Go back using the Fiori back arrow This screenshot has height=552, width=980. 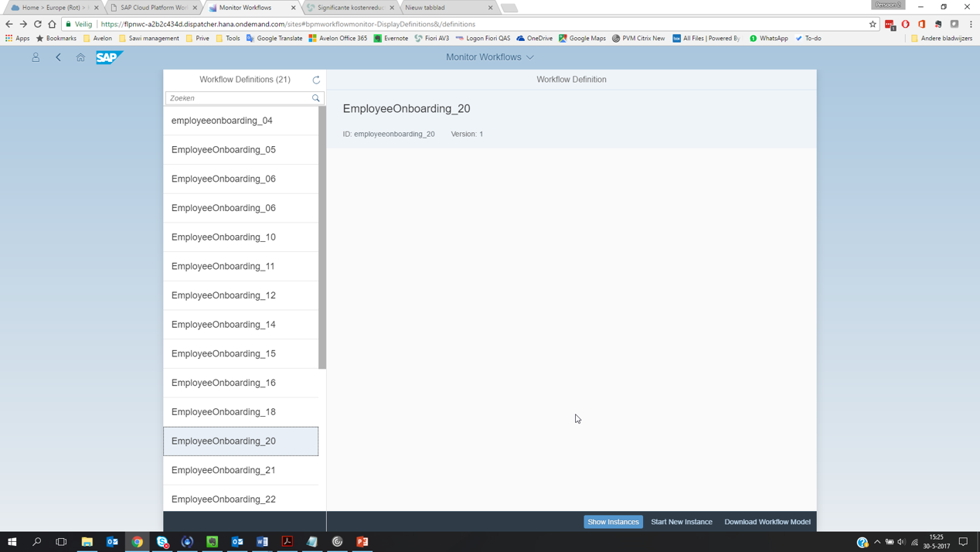pyautogui.click(x=58, y=57)
